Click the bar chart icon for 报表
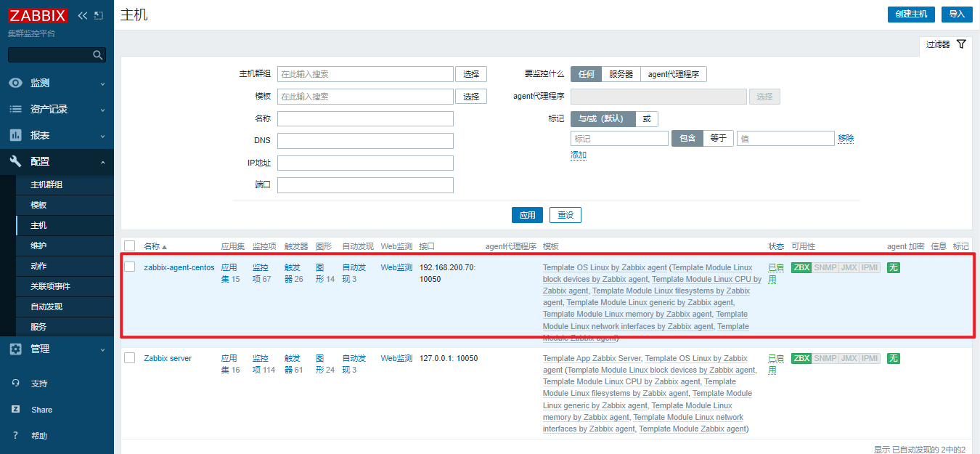The height and width of the screenshot is (454, 980). (x=15, y=135)
